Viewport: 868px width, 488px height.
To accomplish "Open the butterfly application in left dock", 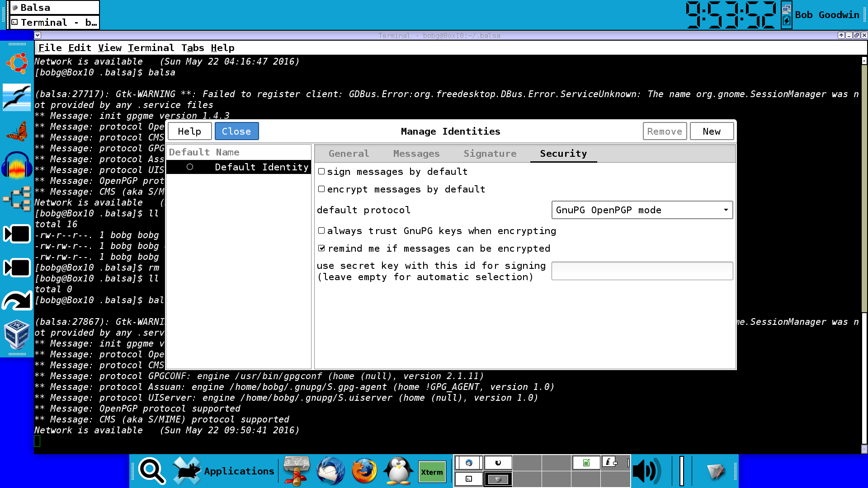I will coord(17,131).
